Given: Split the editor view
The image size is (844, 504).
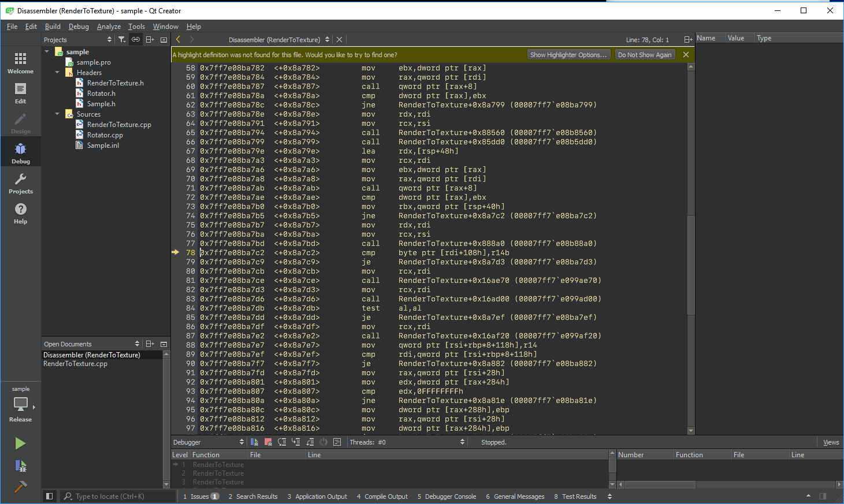Looking at the screenshot, I should (687, 39).
